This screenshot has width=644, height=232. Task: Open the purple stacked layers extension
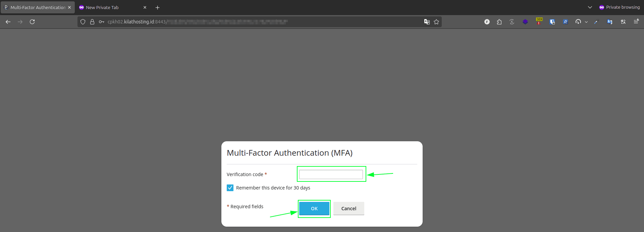(525, 22)
